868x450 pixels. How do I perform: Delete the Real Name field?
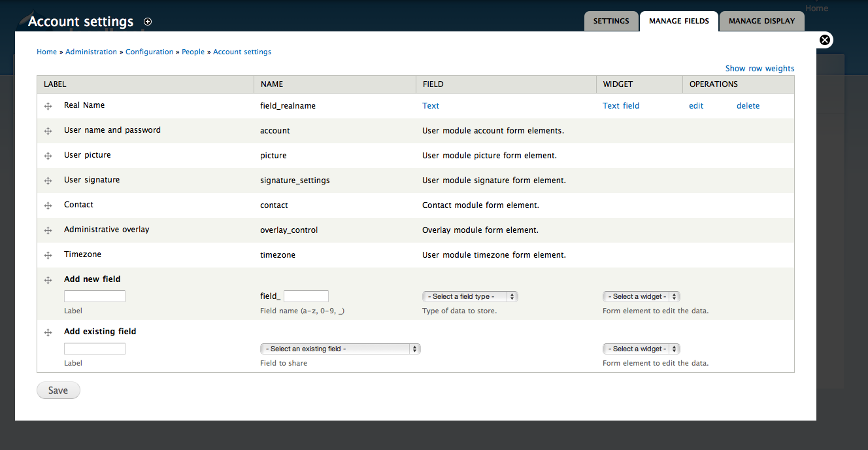tap(748, 105)
